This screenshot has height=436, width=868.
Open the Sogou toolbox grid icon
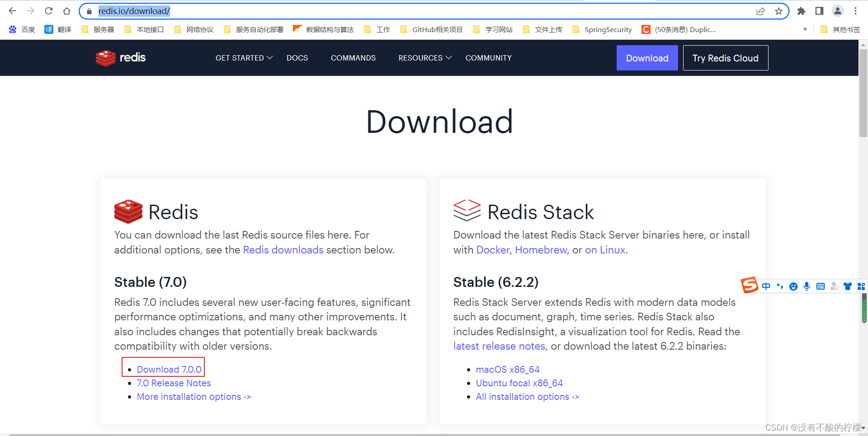(861, 286)
